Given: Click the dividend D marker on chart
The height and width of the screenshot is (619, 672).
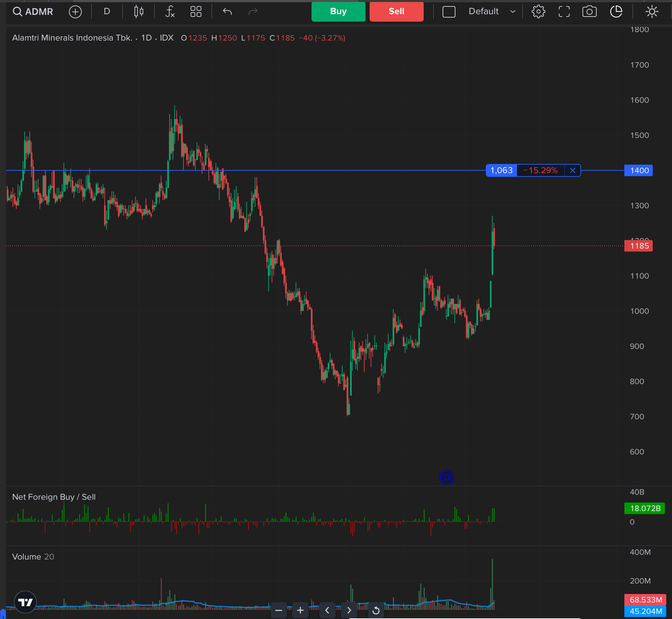Looking at the screenshot, I should [x=447, y=477].
